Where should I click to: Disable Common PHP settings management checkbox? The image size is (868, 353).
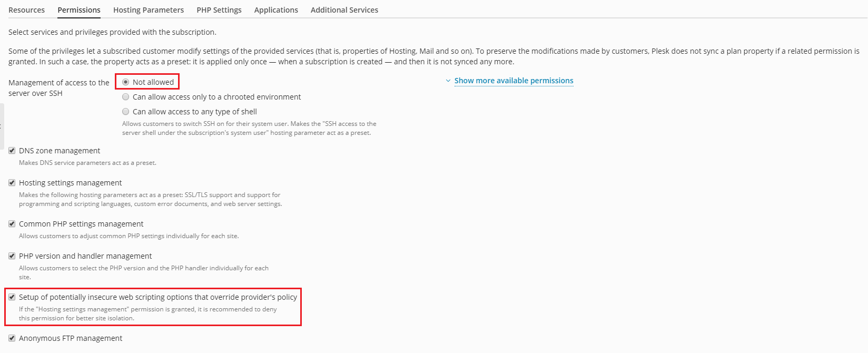12,224
